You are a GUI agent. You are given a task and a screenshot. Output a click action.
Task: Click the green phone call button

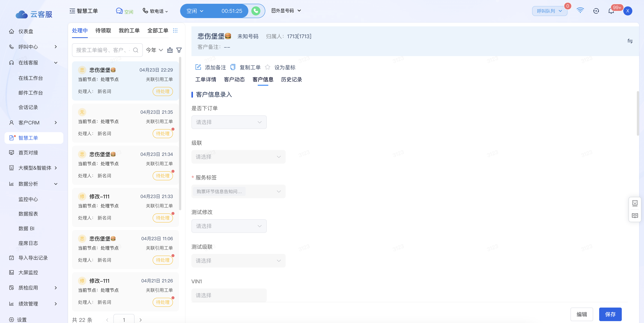click(255, 11)
